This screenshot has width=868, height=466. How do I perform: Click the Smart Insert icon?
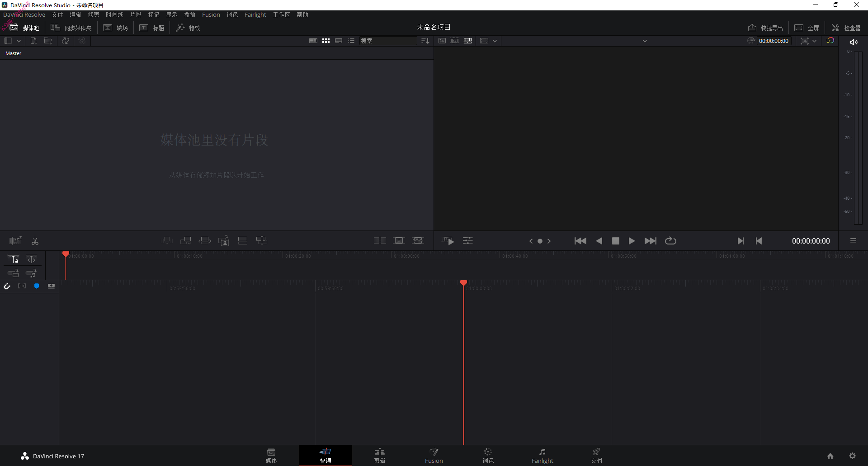point(167,240)
